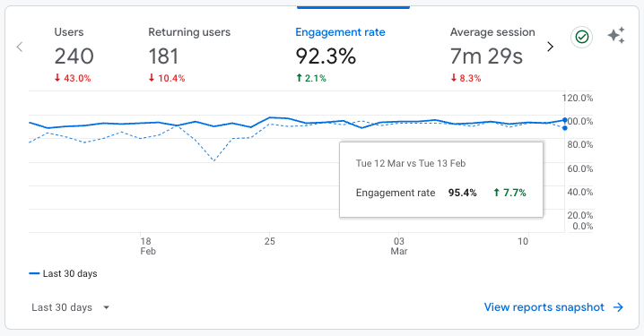The width and height of the screenshot is (644, 336).
Task: Click the next metrics right chevron
Action: tap(551, 47)
